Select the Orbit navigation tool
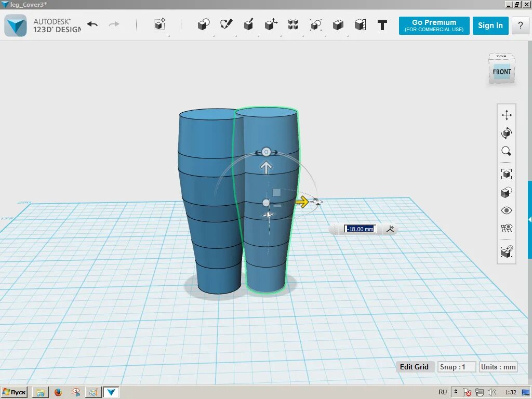This screenshot has width=532, height=399. coord(507,133)
